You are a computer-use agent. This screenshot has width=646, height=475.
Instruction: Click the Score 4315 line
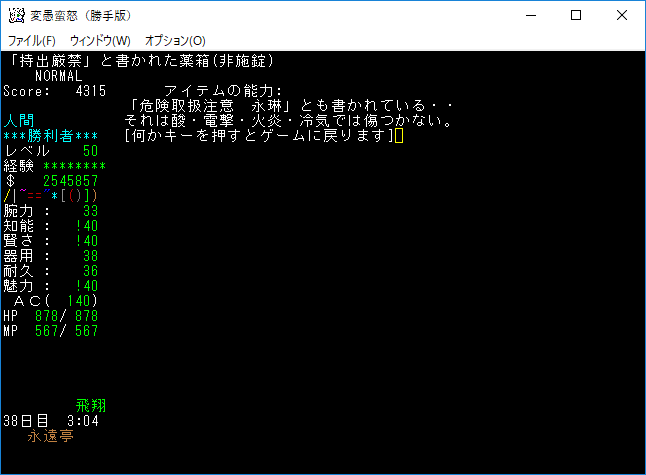click(54, 91)
